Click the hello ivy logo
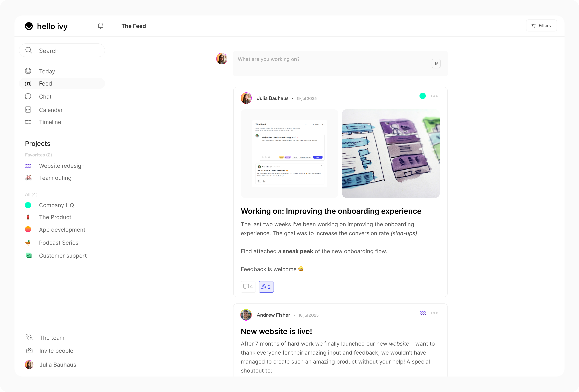Image resolution: width=579 pixels, height=392 pixels. point(46,26)
